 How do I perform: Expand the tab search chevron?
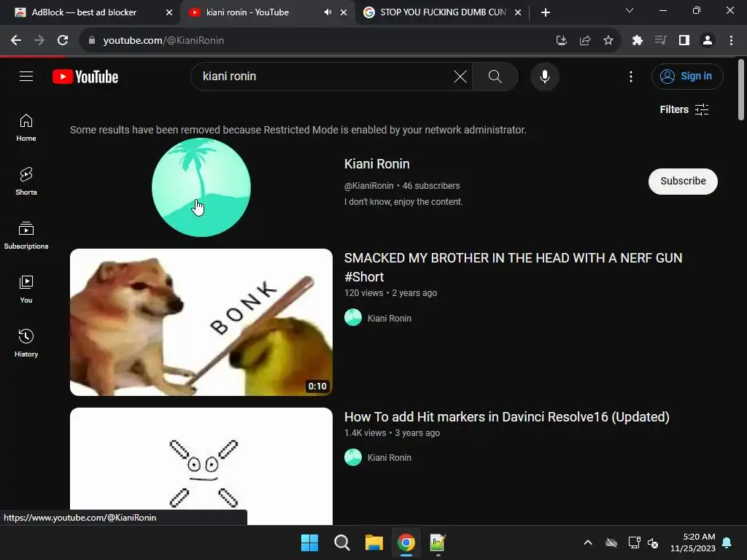click(630, 10)
